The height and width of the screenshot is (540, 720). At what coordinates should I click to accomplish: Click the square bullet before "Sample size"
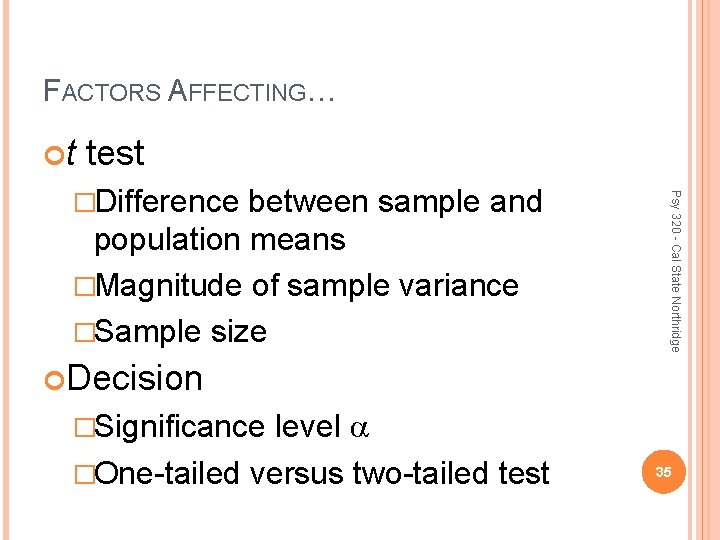coord(84,332)
